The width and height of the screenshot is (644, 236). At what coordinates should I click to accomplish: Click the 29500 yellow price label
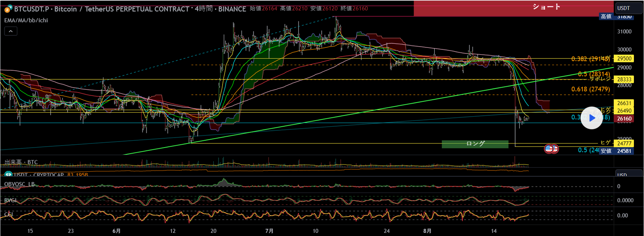point(624,59)
